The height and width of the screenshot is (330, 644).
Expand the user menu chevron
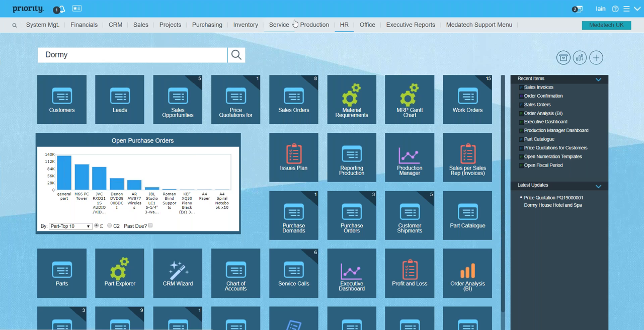[x=637, y=9]
